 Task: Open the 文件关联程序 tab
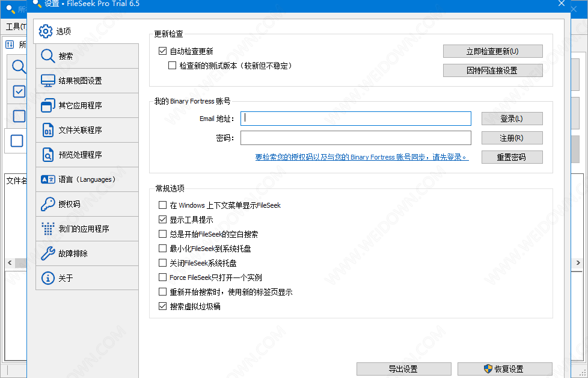(x=87, y=130)
